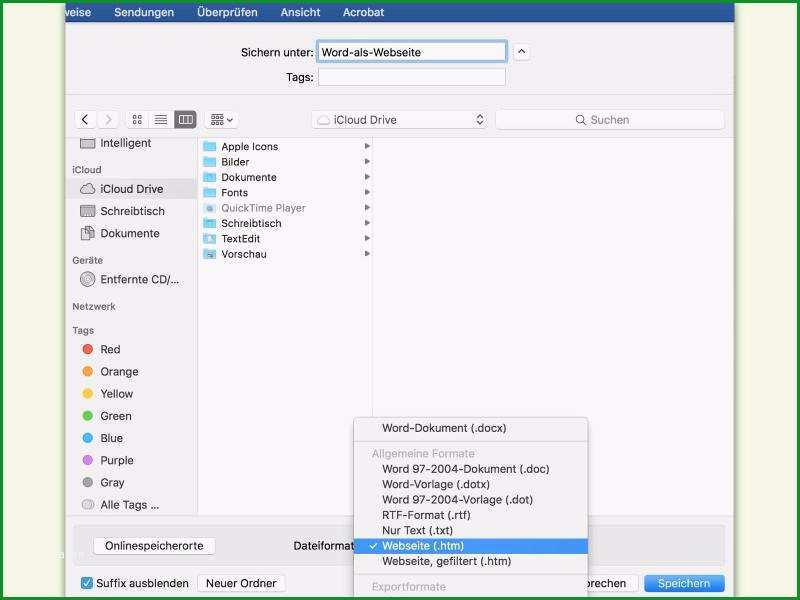Switch to column view
The width and height of the screenshot is (800, 600).
point(185,120)
